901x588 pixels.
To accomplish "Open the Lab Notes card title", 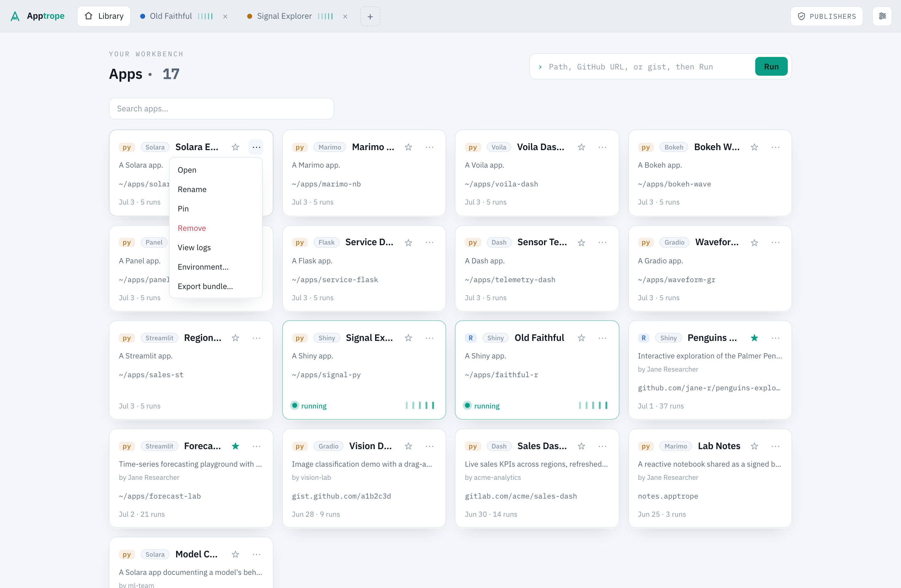I will 719,446.
